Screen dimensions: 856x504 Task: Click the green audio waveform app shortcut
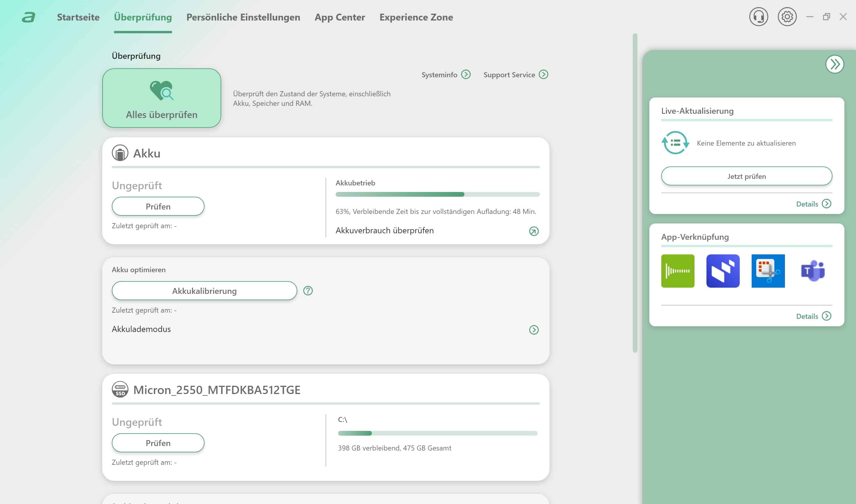[677, 271]
